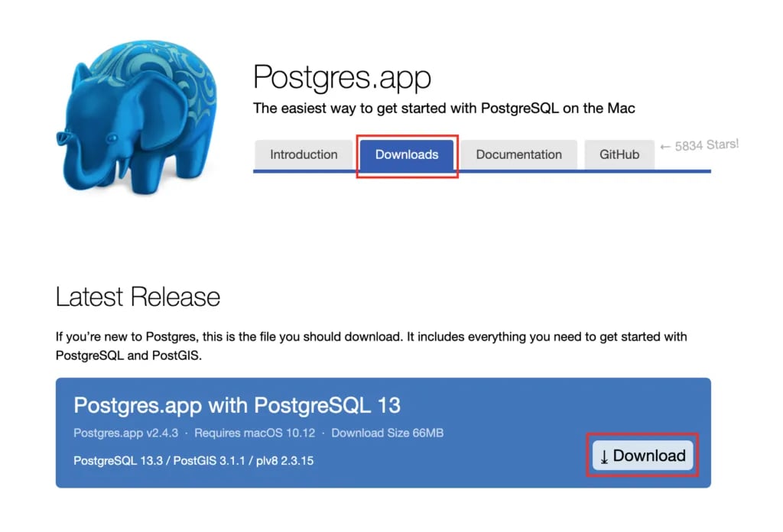Click 'PostgreSQL 13.3 / PostGIS 3.1.1 / plv8 2.3.15' line
Screen dimensions: 783x532
click(193, 461)
